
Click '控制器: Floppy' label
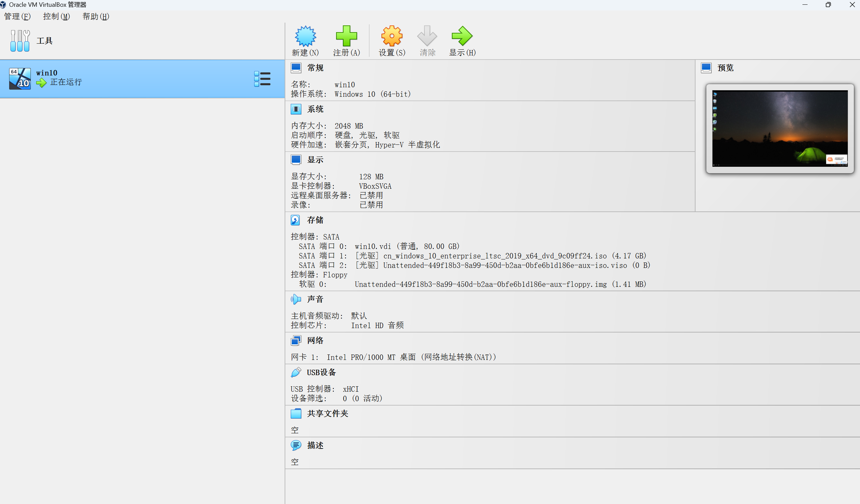(x=319, y=275)
